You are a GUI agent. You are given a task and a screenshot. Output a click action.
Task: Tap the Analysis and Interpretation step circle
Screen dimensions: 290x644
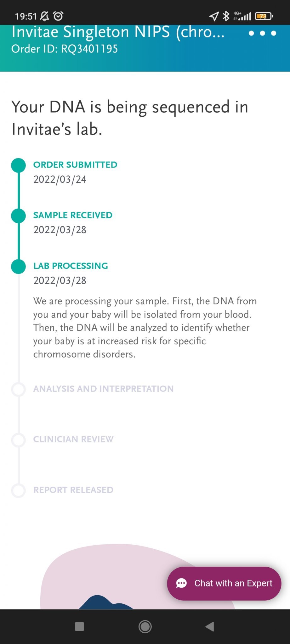(x=18, y=389)
